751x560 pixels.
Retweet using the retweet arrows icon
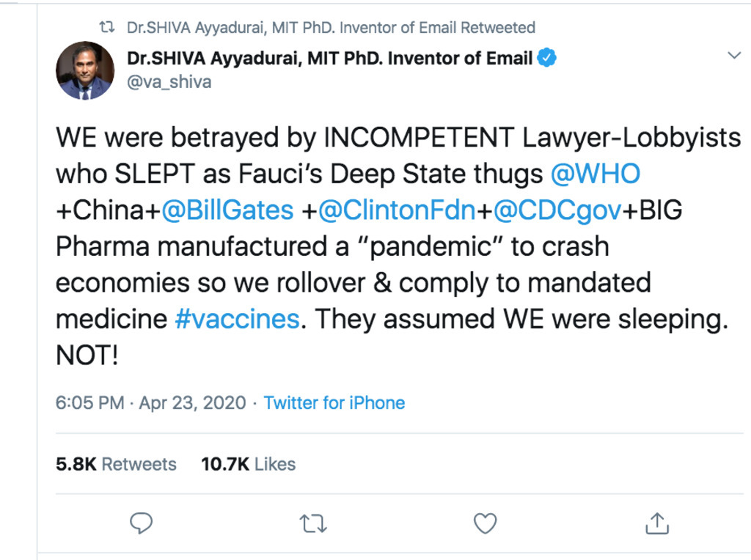(x=313, y=523)
